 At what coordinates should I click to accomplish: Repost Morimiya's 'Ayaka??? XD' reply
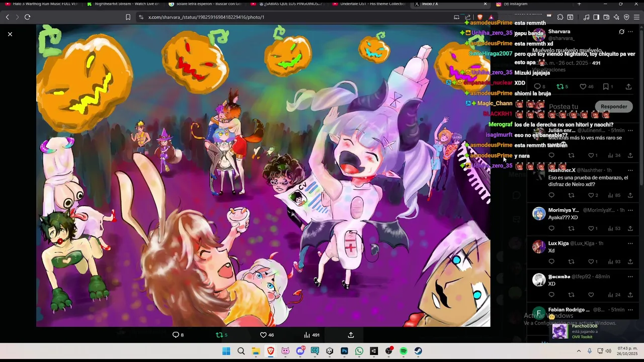click(571, 228)
